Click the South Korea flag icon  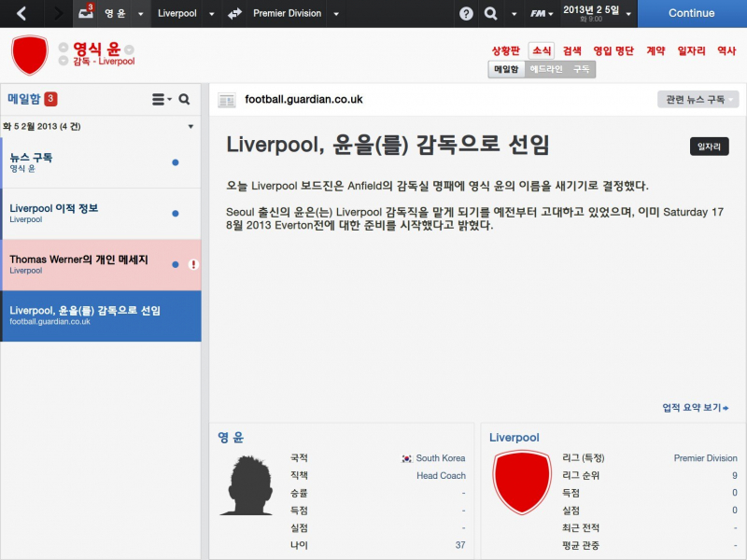click(x=406, y=458)
